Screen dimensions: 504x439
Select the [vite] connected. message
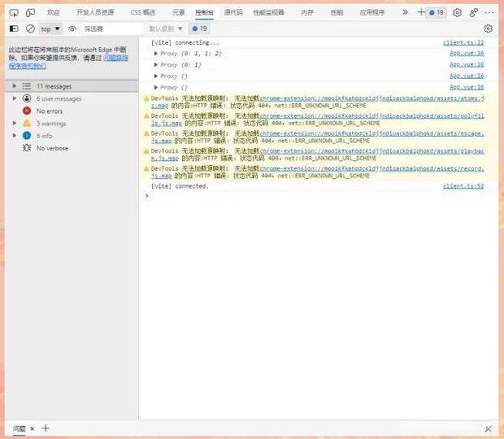(180, 186)
